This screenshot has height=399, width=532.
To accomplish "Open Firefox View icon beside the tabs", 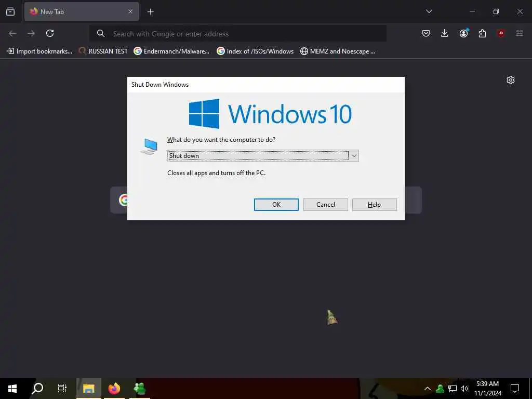I will tap(10, 11).
